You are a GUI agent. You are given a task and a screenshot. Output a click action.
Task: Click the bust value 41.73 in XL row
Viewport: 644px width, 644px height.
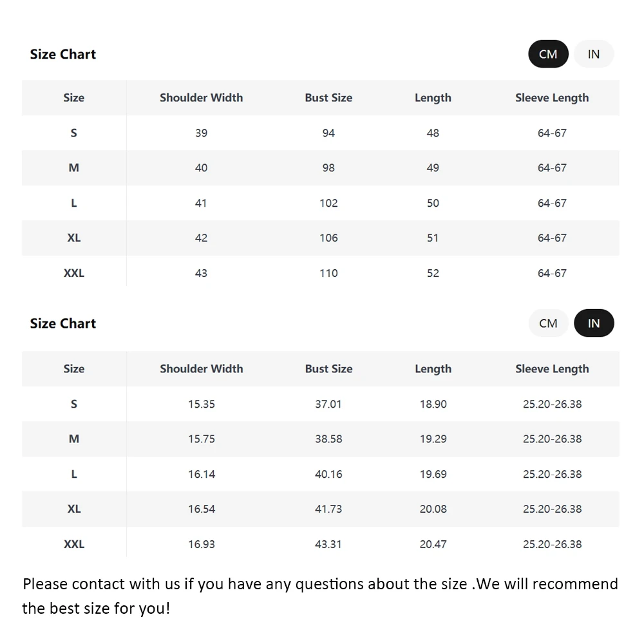pos(328,509)
